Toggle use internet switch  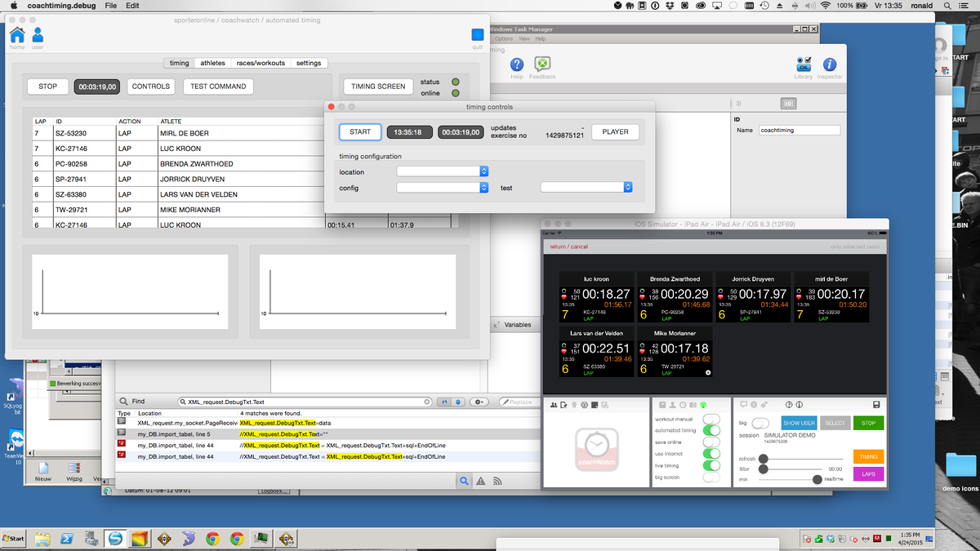[711, 454]
